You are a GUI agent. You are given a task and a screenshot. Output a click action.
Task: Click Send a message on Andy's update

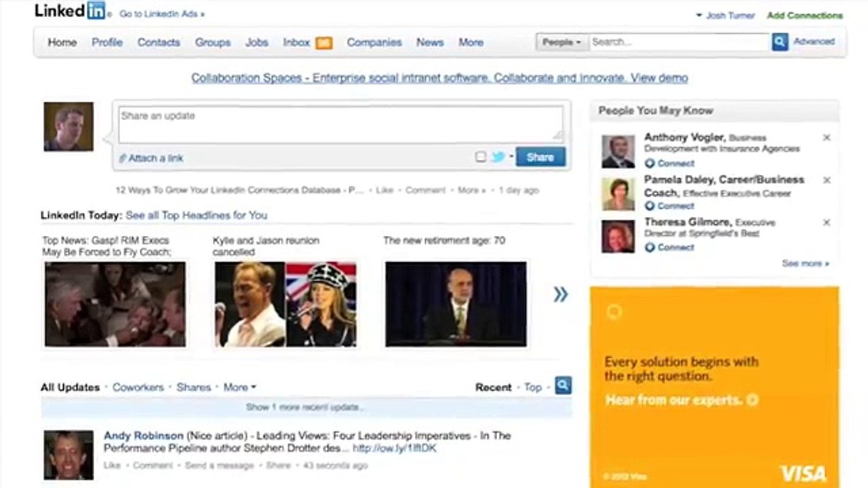pos(219,466)
